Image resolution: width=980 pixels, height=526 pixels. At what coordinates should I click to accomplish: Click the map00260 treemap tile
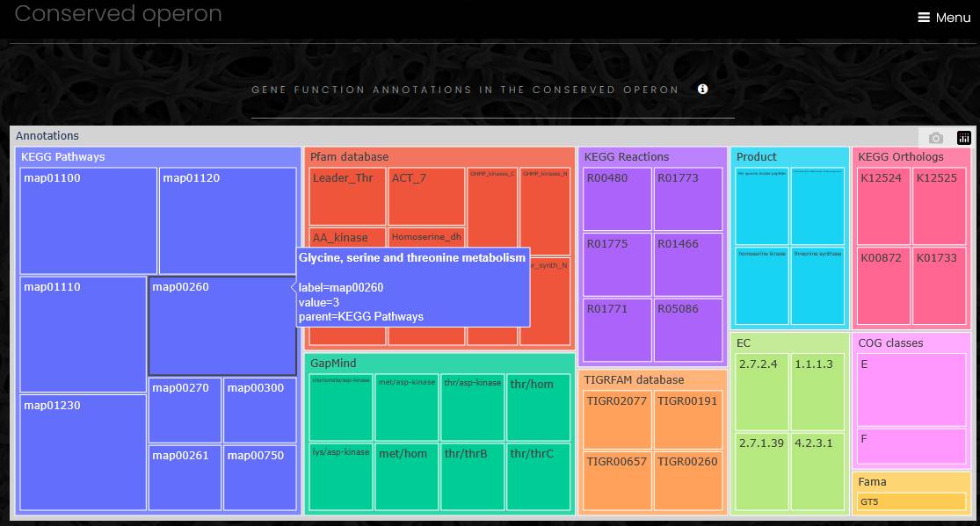[x=221, y=325]
